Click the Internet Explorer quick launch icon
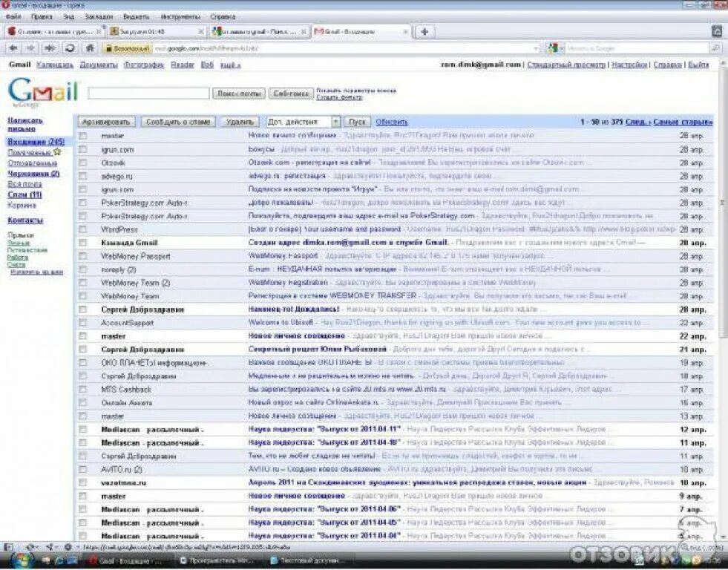Screen dimensions: 728x570 click(59, 560)
